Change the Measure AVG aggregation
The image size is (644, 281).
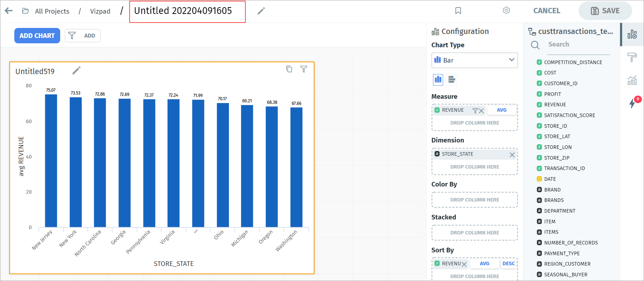(x=502, y=110)
